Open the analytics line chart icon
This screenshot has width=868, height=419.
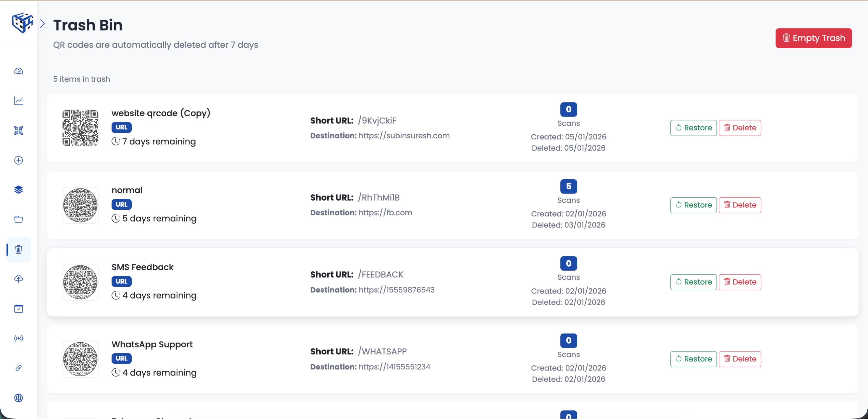tap(19, 101)
